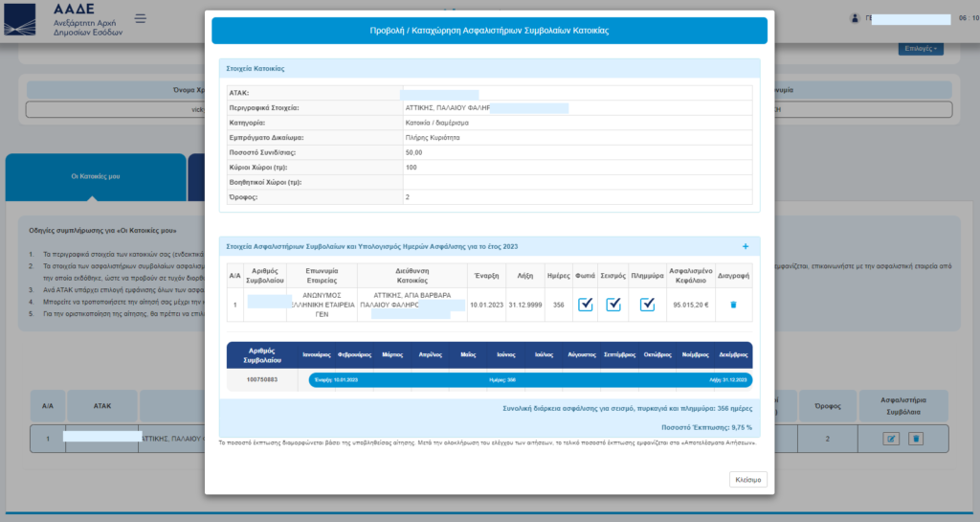980x522 pixels.
Task: Click contract number 100750883 in timeline
Action: [263, 380]
